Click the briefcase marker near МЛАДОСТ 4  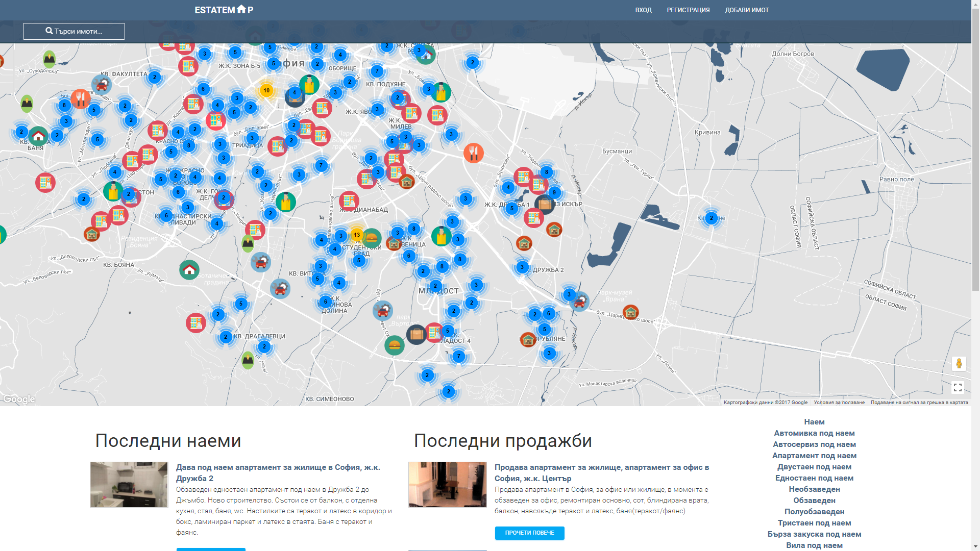(x=416, y=334)
